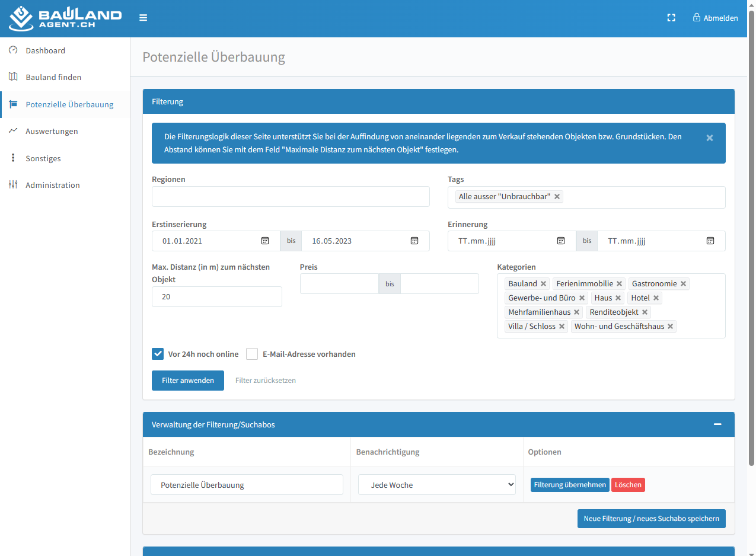Dismiss the blue filter info banner
756x556 pixels.
point(710,138)
